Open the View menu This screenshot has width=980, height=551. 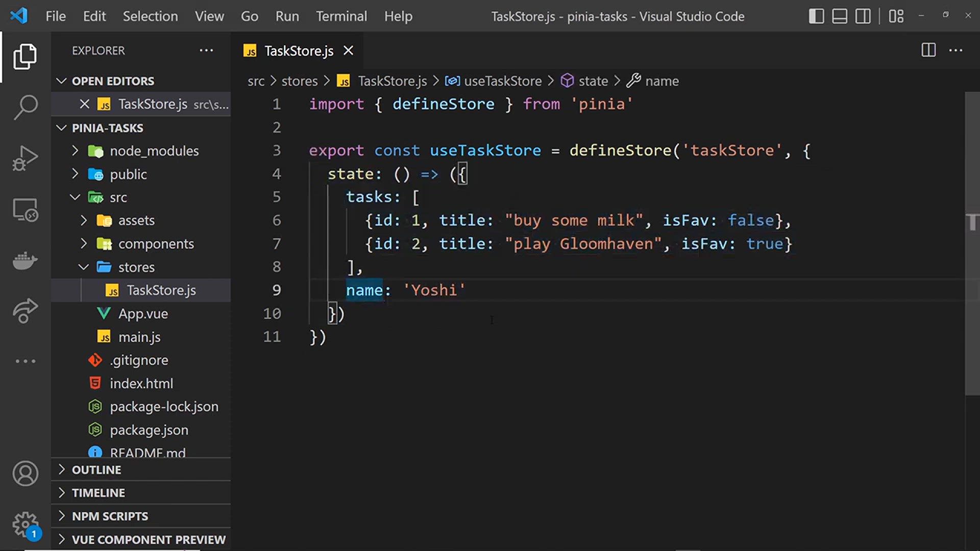[209, 16]
